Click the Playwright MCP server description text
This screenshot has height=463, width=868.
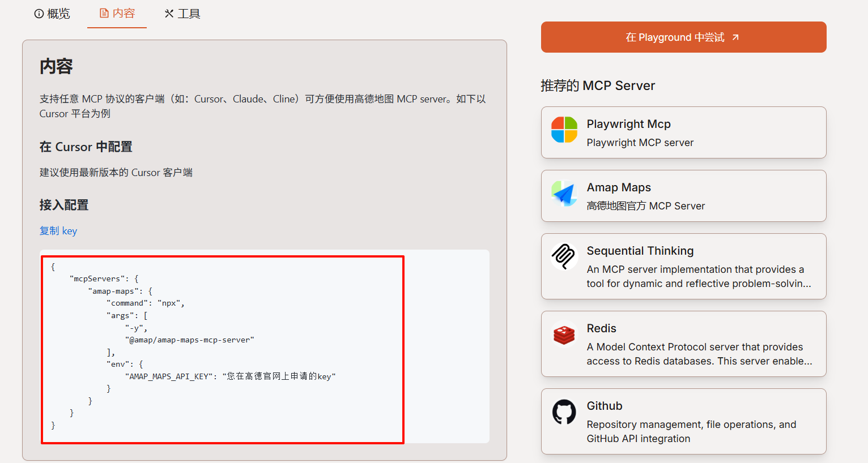click(640, 143)
